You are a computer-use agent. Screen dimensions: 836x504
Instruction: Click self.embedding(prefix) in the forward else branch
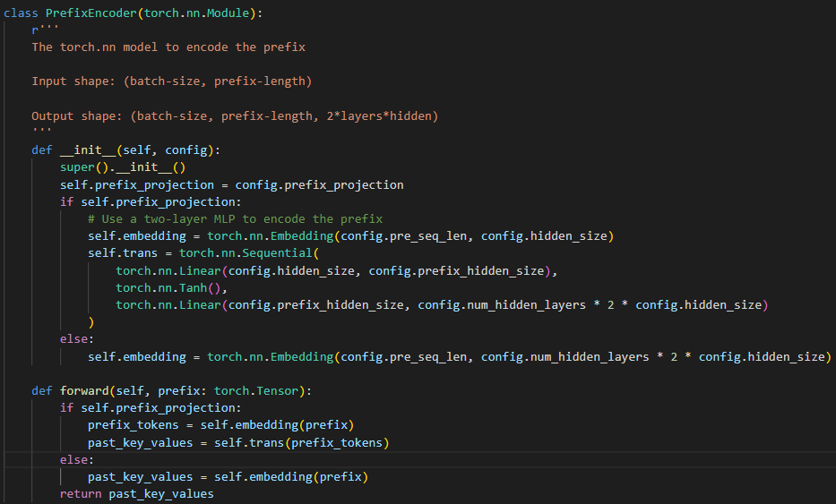pos(291,477)
